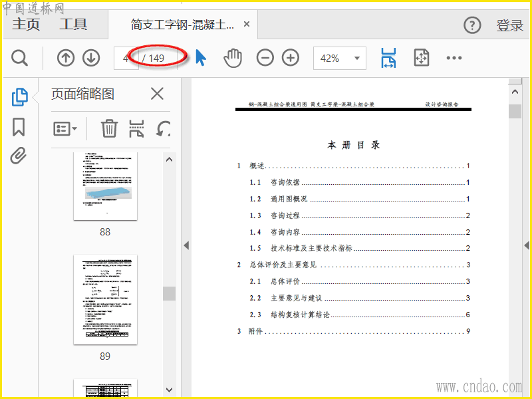This screenshot has width=532, height=399.
Task: Click TOC entry 2 总体评价及主要意见
Action: pyautogui.click(x=353, y=265)
